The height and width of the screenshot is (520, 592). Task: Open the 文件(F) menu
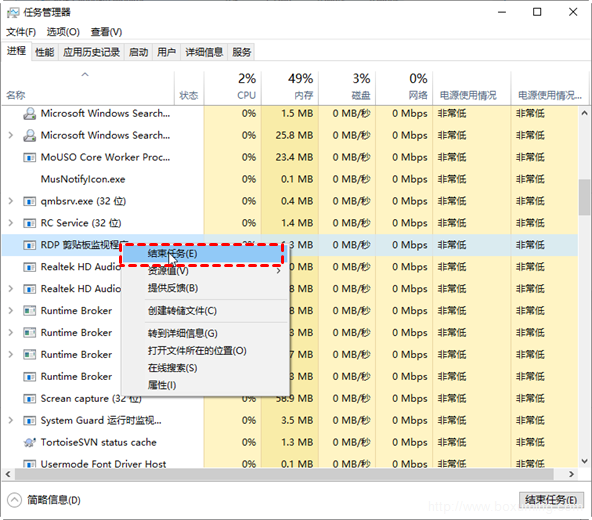pos(21,32)
